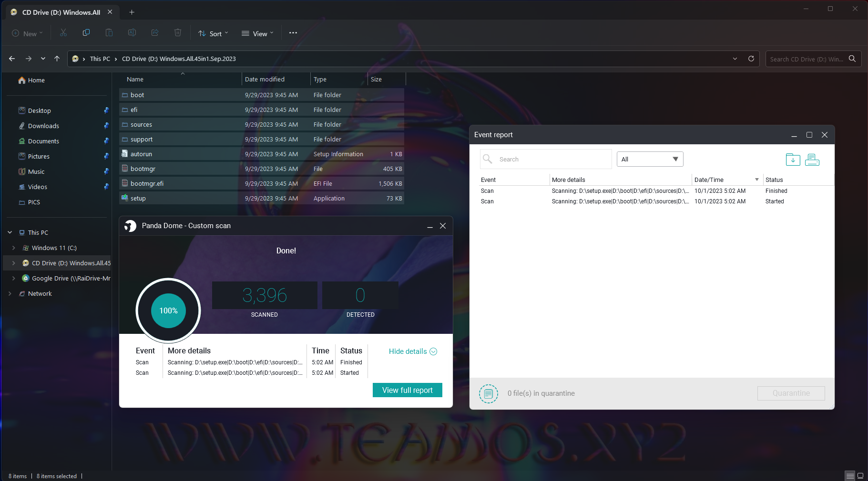The height and width of the screenshot is (481, 868).
Task: Sort Event report by Status column
Action: pos(774,180)
